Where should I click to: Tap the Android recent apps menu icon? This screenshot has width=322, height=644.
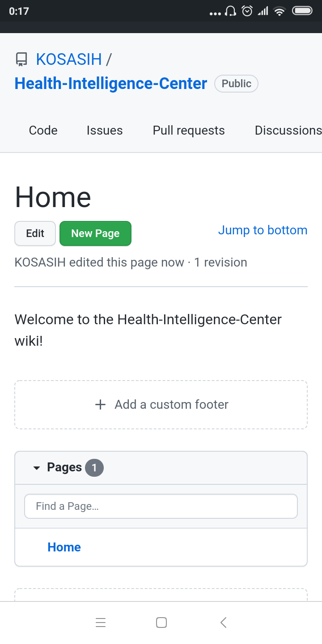click(x=101, y=623)
